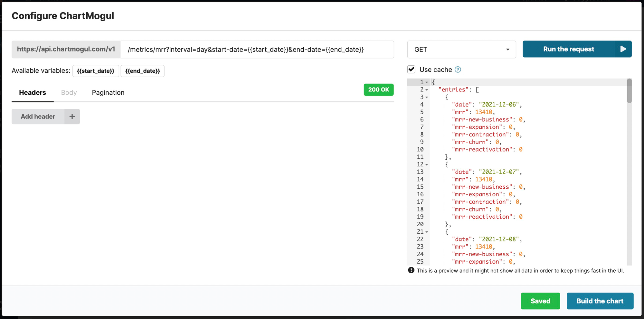Click the plus icon on Add header
644x319 pixels.
click(72, 117)
